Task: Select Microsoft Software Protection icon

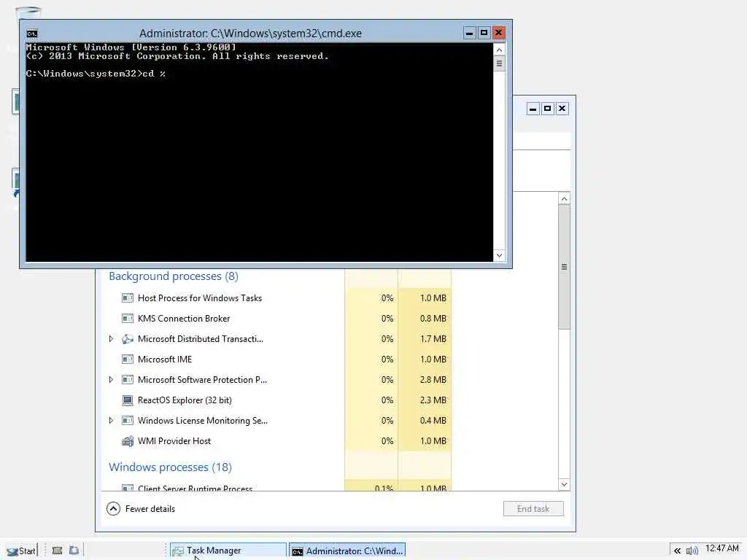Action: pos(127,379)
